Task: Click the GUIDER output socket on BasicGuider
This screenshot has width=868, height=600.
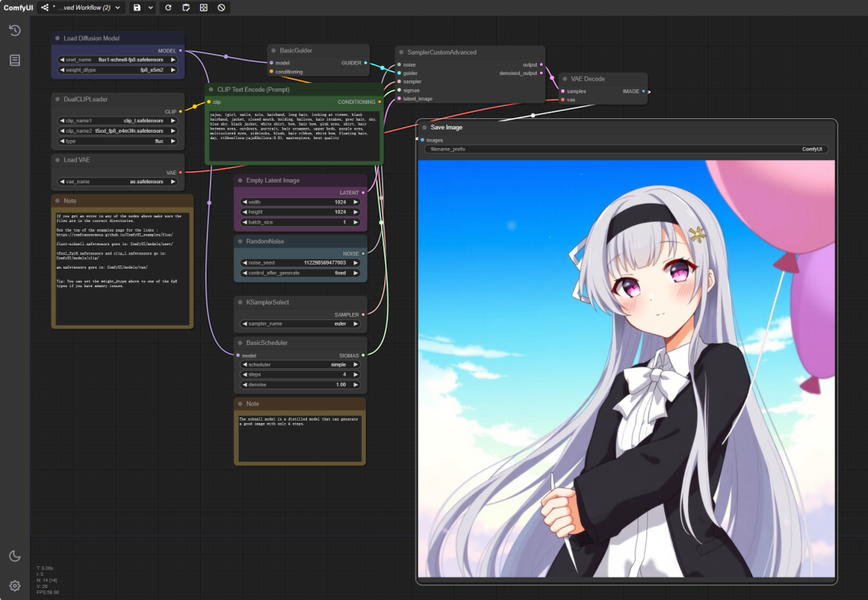Action: point(366,63)
